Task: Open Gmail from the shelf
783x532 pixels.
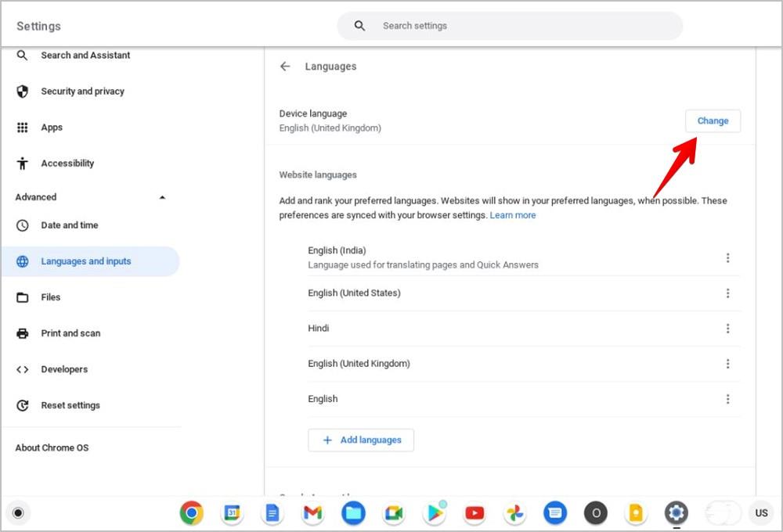Action: coord(312,513)
